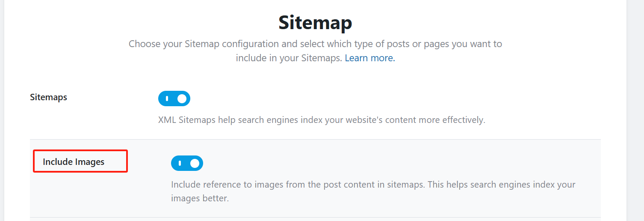644x221 pixels.
Task: Click the Sitemap page heading
Action: tap(315, 23)
